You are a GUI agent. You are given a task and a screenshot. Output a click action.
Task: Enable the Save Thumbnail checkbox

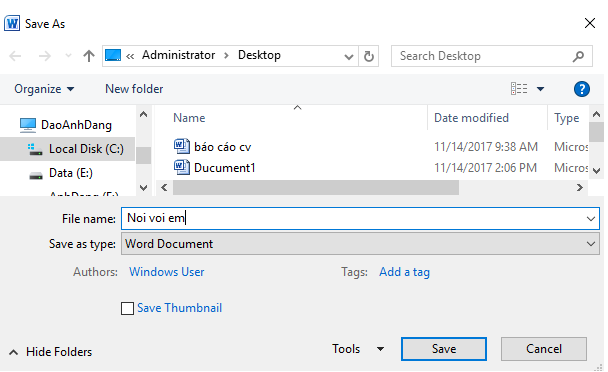point(127,309)
